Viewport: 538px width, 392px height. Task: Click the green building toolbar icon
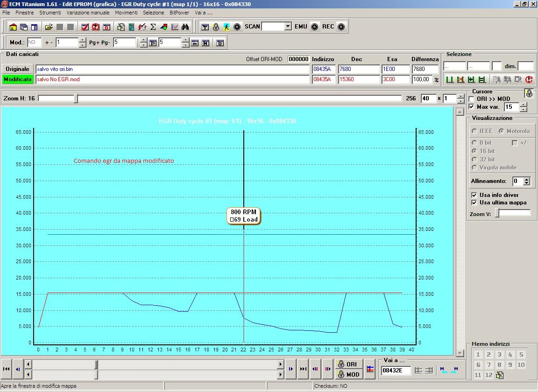click(131, 27)
